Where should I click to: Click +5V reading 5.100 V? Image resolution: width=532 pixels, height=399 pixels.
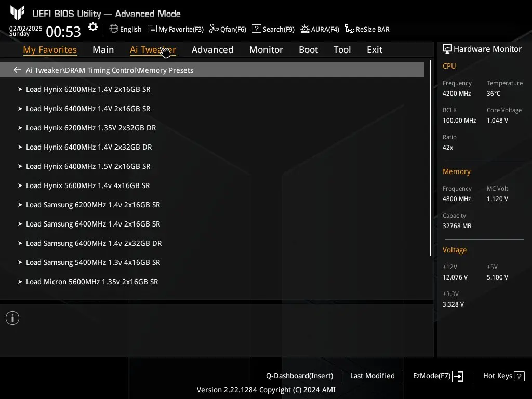(497, 277)
